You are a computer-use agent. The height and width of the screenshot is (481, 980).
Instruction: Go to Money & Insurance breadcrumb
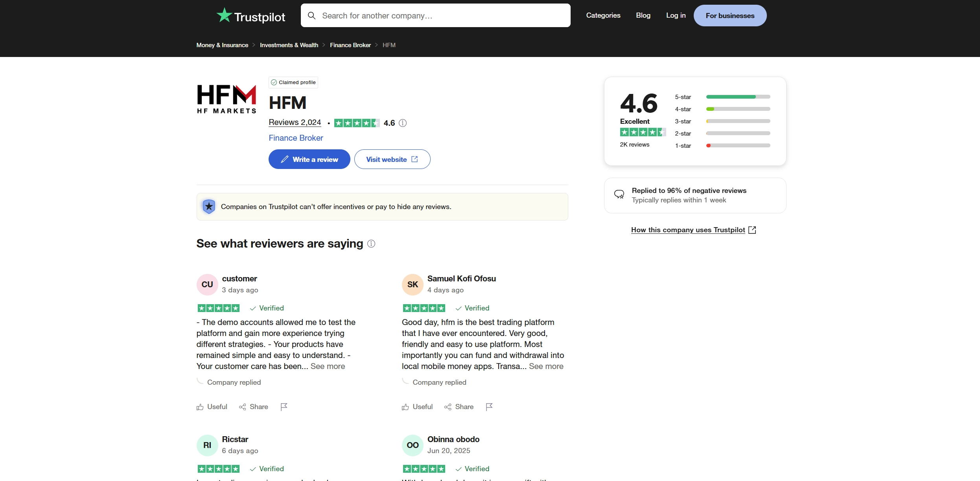click(222, 45)
